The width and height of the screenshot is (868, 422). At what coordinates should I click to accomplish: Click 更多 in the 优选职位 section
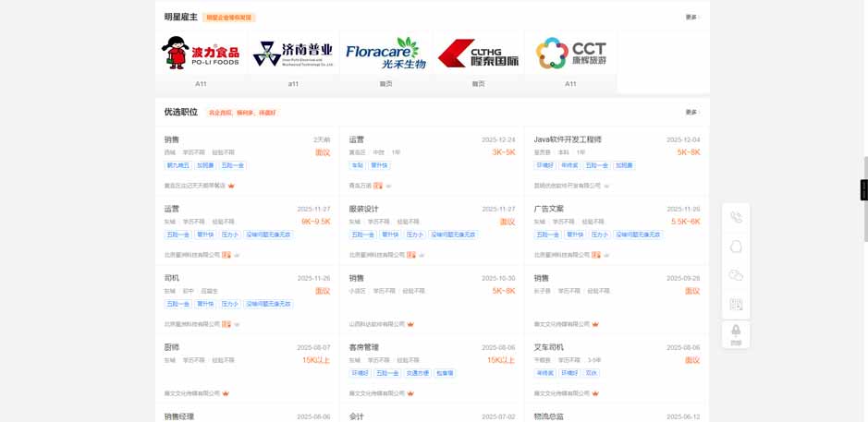[692, 113]
